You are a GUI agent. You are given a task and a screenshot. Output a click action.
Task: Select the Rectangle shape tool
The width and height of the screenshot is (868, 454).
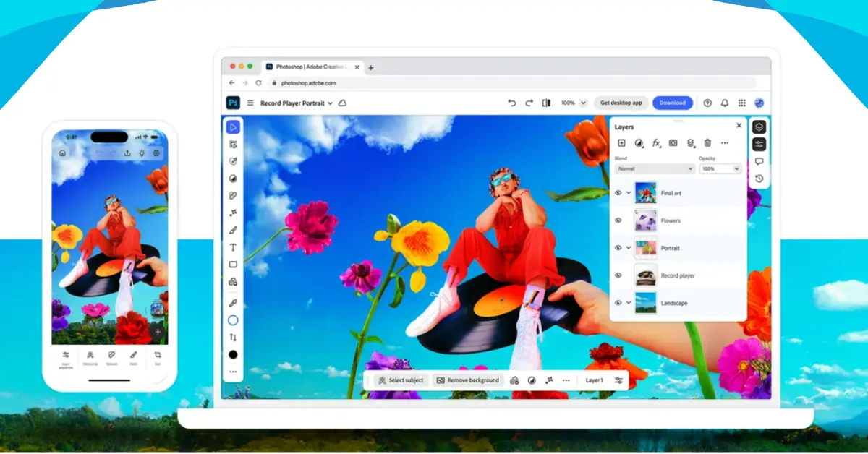[233, 265]
